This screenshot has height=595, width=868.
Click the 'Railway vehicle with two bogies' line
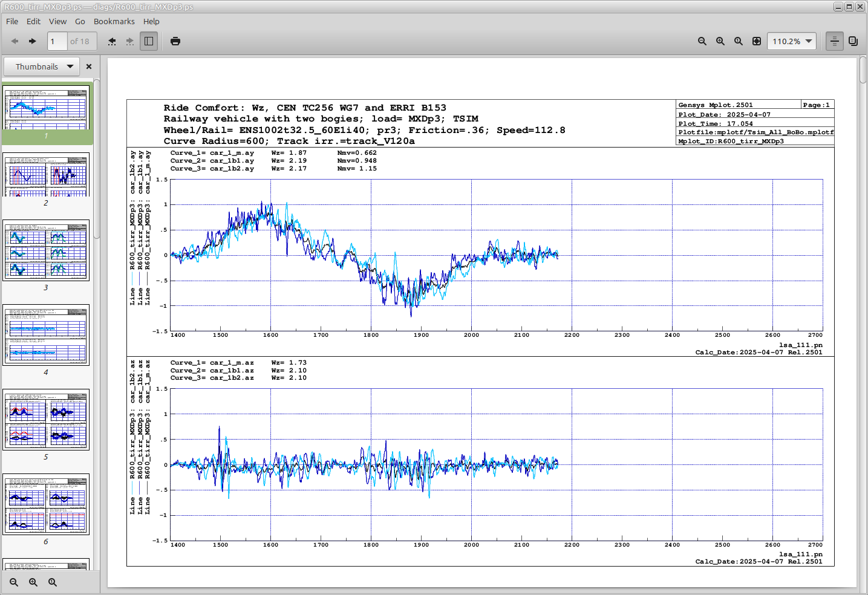click(x=321, y=119)
